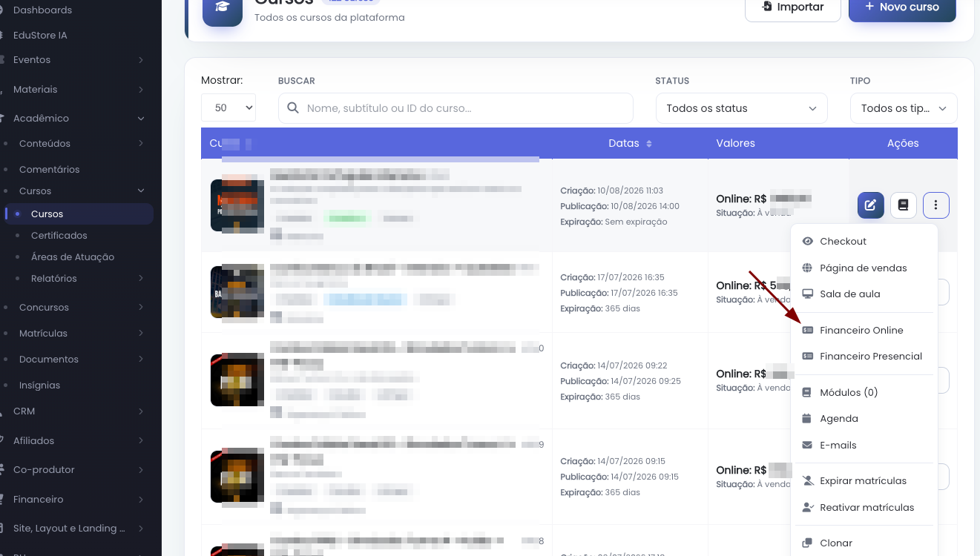Expand the CRM sidebar chevron
This screenshot has width=980, height=556.
pyautogui.click(x=141, y=411)
